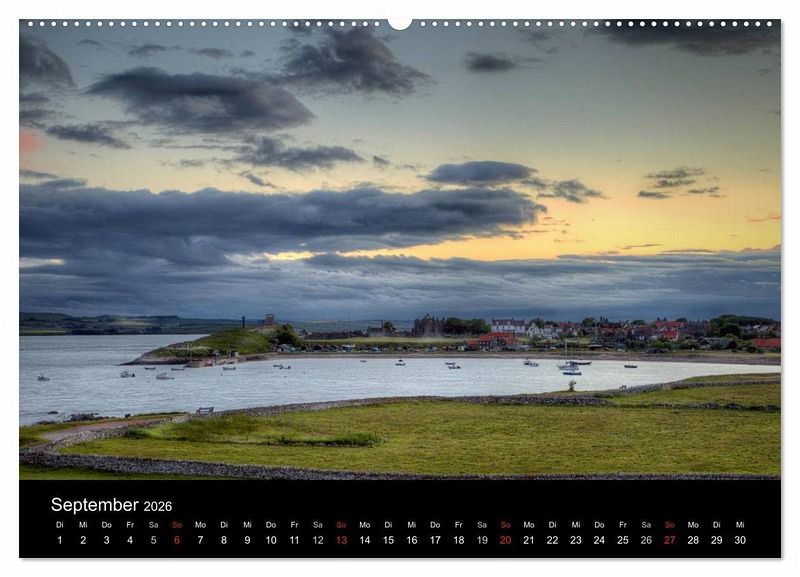Viewport: 800px width, 577px height.
Task: Choose date 10 in the calendar strip
Action: point(270,540)
